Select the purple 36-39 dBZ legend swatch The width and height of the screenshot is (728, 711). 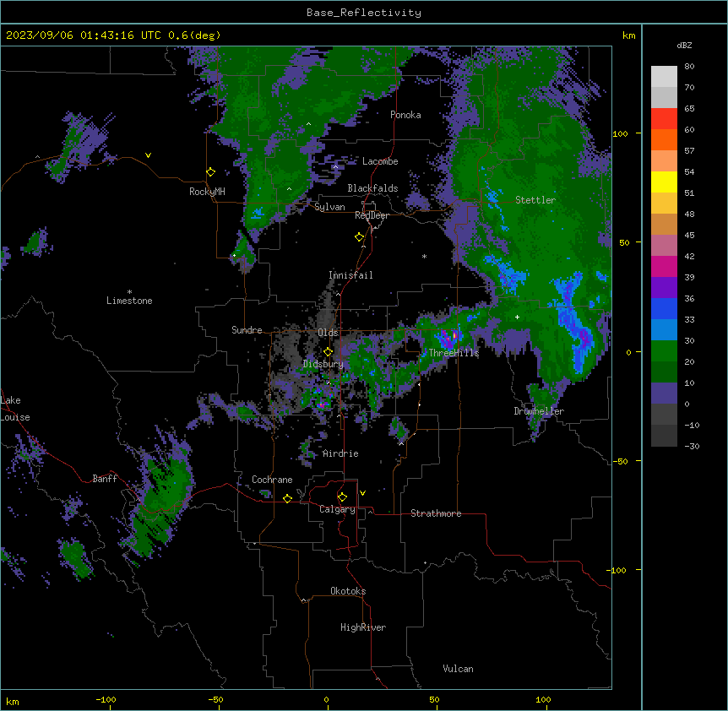pos(664,288)
